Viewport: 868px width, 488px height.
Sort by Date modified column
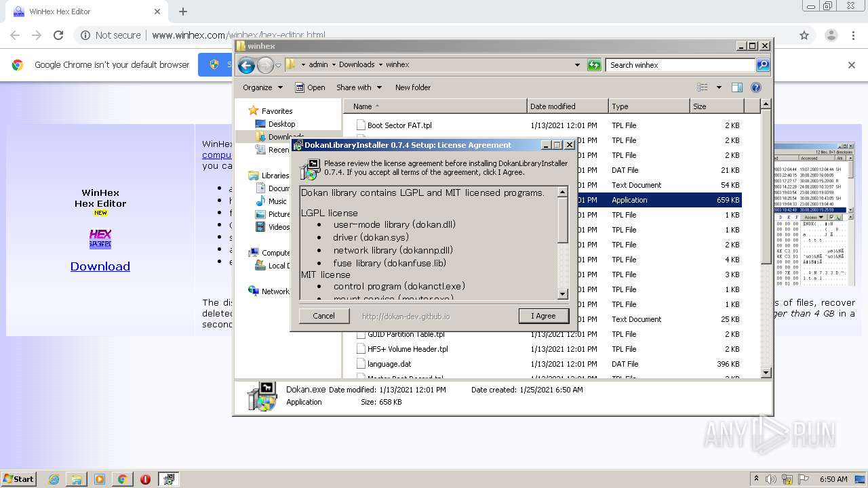[x=568, y=106]
